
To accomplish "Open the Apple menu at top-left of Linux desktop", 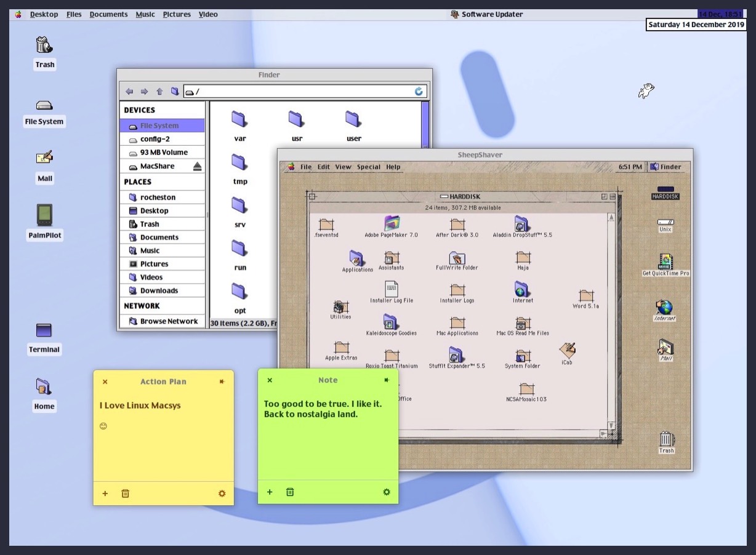I will coord(19,14).
